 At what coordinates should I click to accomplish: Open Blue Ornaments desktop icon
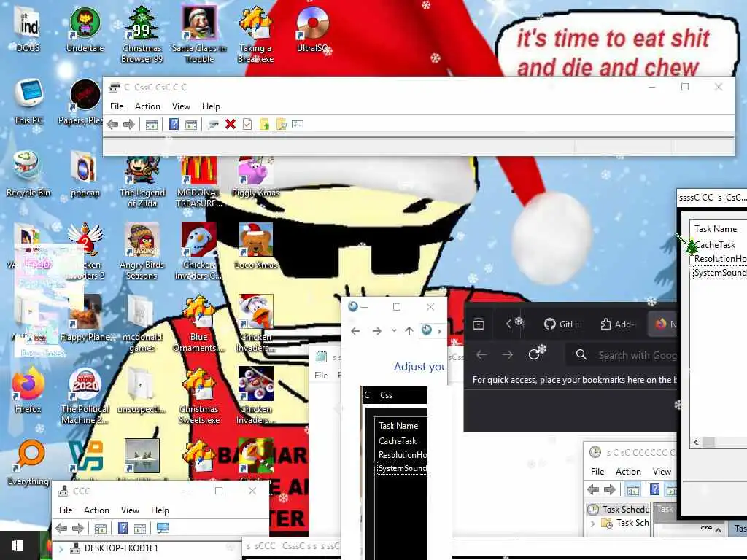tap(198, 324)
